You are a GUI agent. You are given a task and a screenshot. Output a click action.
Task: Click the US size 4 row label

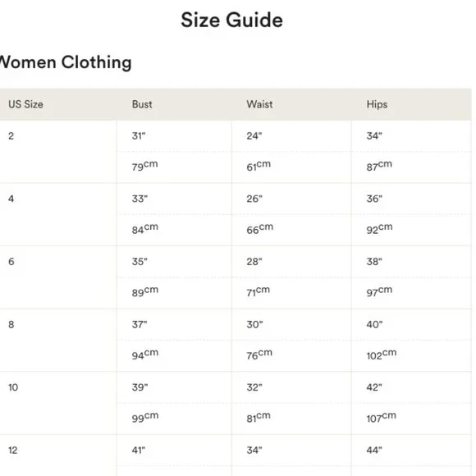coord(11,199)
